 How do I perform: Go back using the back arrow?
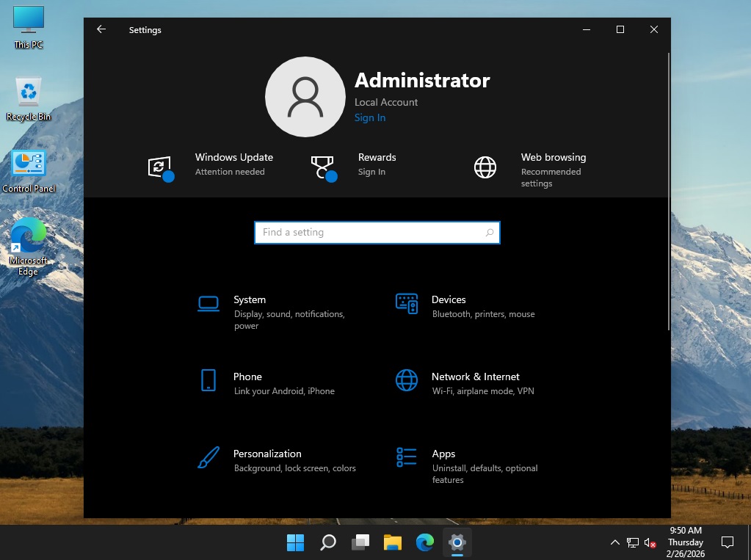pyautogui.click(x=101, y=30)
